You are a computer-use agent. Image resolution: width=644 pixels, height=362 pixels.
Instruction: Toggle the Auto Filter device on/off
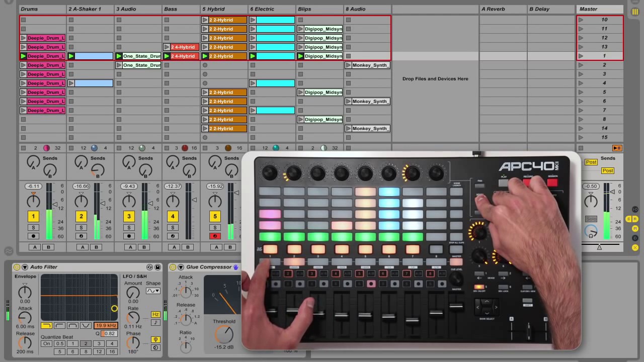click(17, 267)
